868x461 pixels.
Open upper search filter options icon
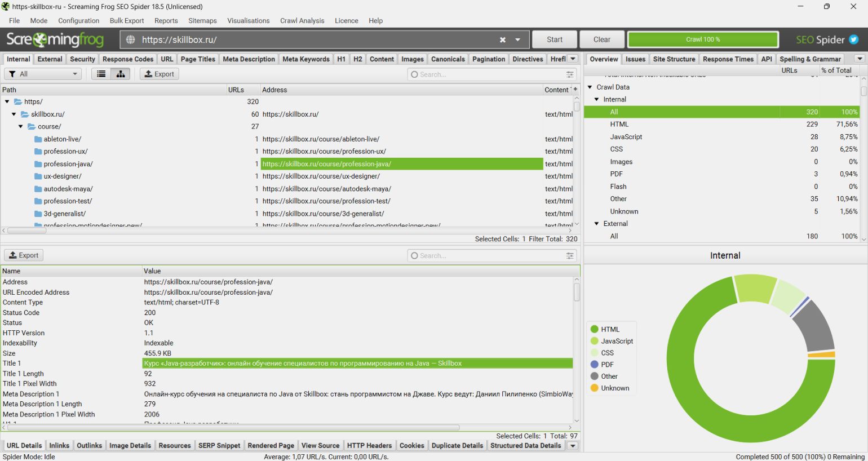tap(570, 74)
